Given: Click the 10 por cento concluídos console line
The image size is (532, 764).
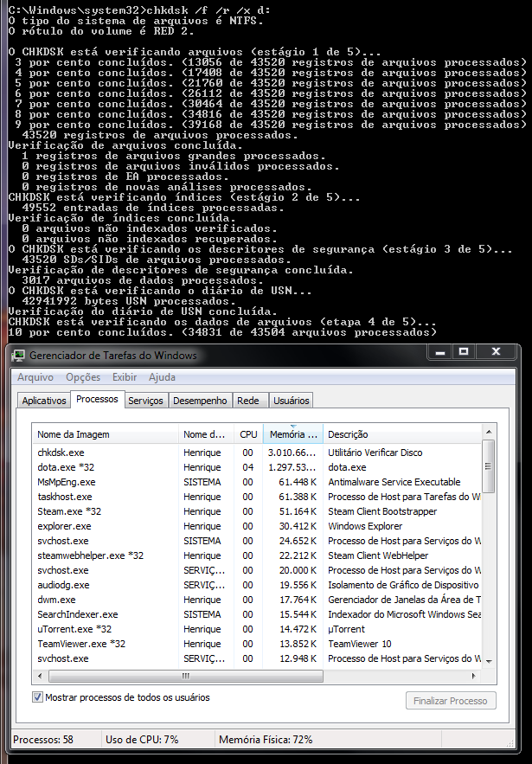Looking at the screenshot, I should (222, 332).
